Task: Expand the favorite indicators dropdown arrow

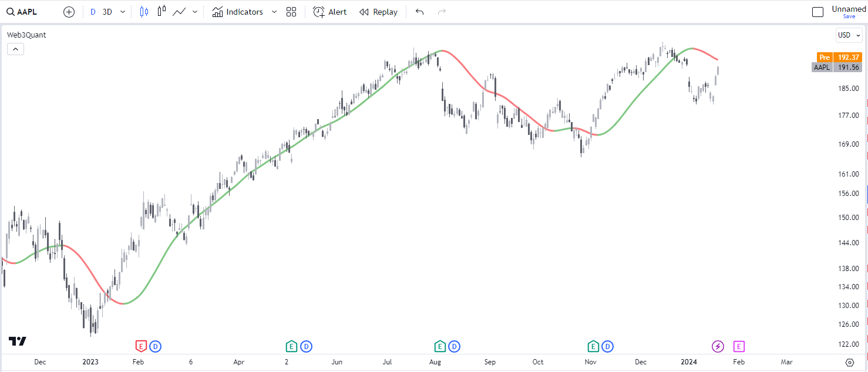Action: (274, 12)
